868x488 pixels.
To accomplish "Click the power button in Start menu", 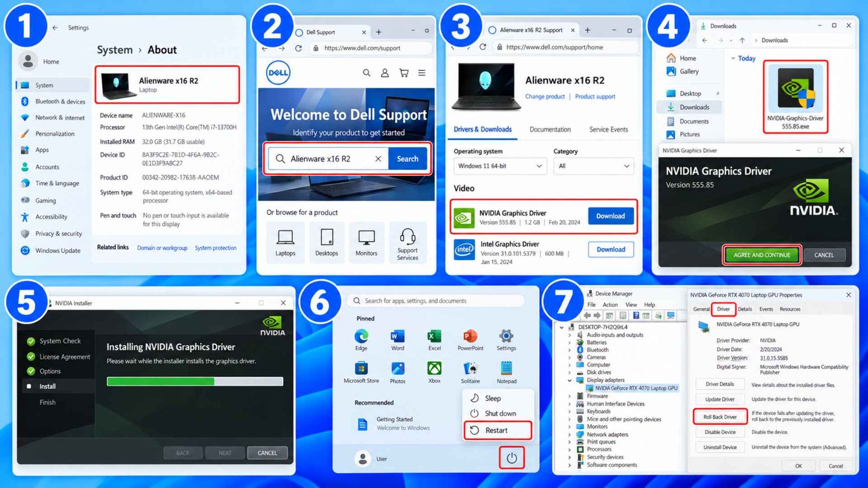I will 512,458.
